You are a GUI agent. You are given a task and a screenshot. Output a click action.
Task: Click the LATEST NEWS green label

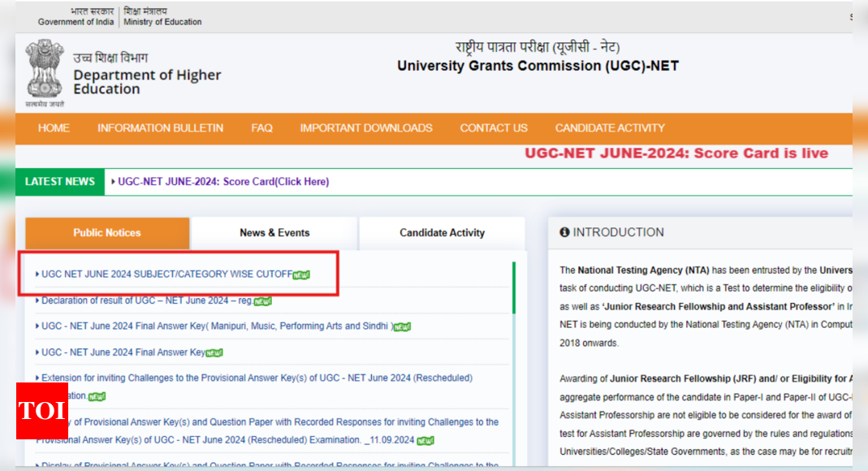60,182
